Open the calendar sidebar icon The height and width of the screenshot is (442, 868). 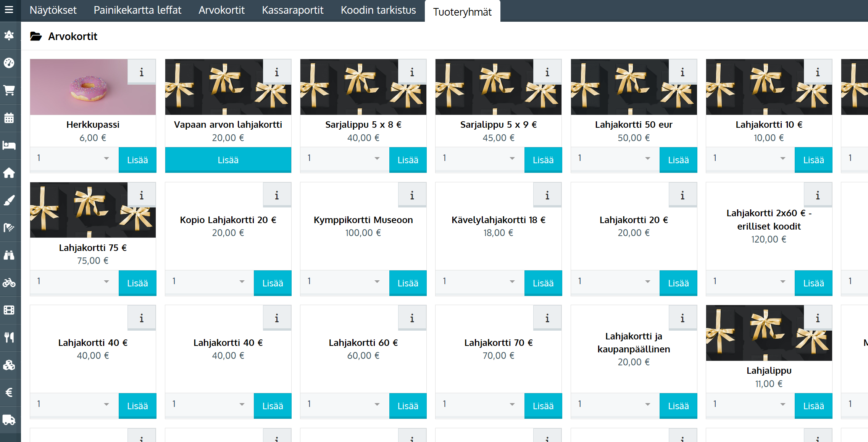(x=9, y=118)
